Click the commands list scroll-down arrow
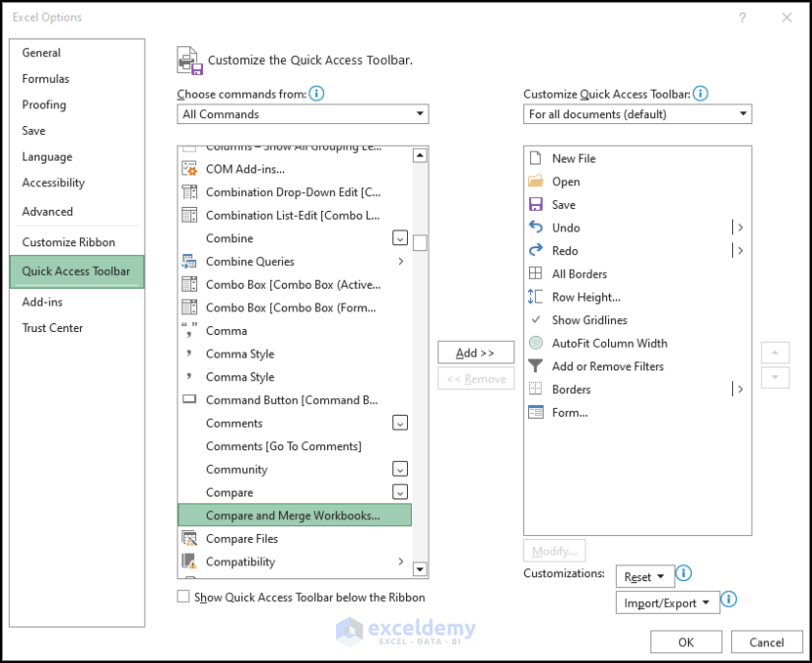This screenshot has width=812, height=663. coord(420,568)
